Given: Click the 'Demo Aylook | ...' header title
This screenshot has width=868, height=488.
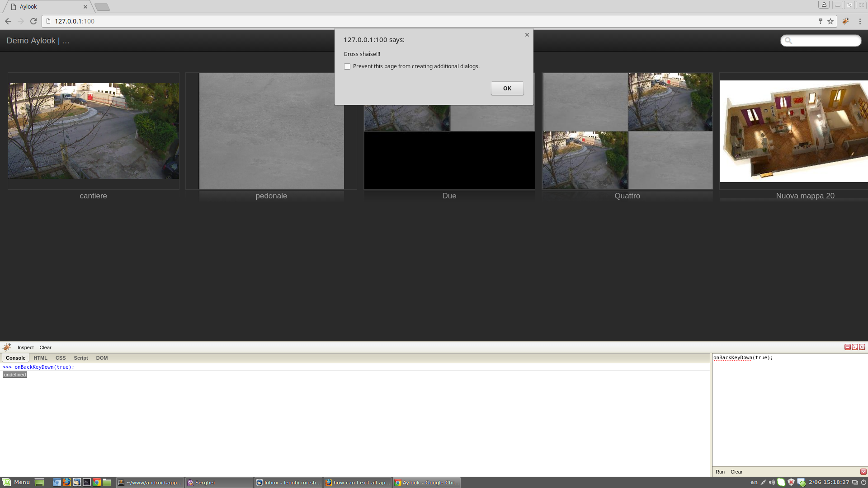Looking at the screenshot, I should tap(38, 41).
